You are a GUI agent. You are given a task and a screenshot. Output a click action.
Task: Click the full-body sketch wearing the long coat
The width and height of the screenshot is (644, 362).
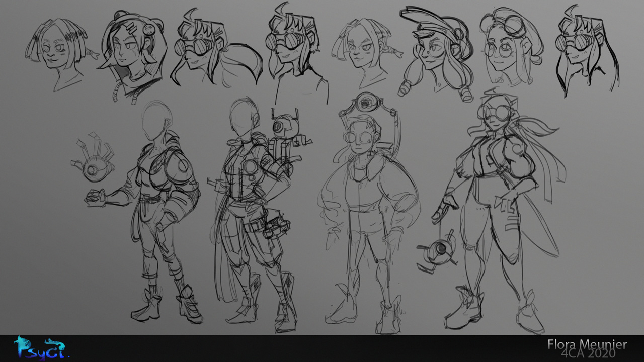tap(256, 215)
